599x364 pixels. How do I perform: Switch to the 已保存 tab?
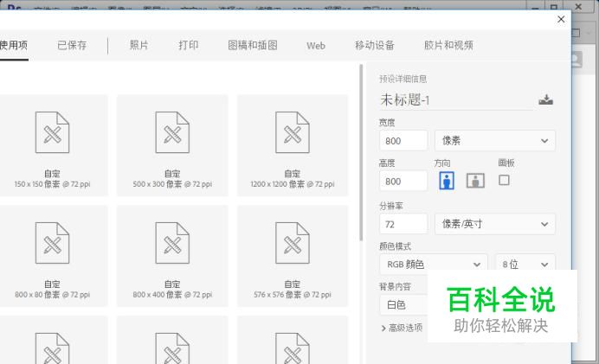pos(72,46)
